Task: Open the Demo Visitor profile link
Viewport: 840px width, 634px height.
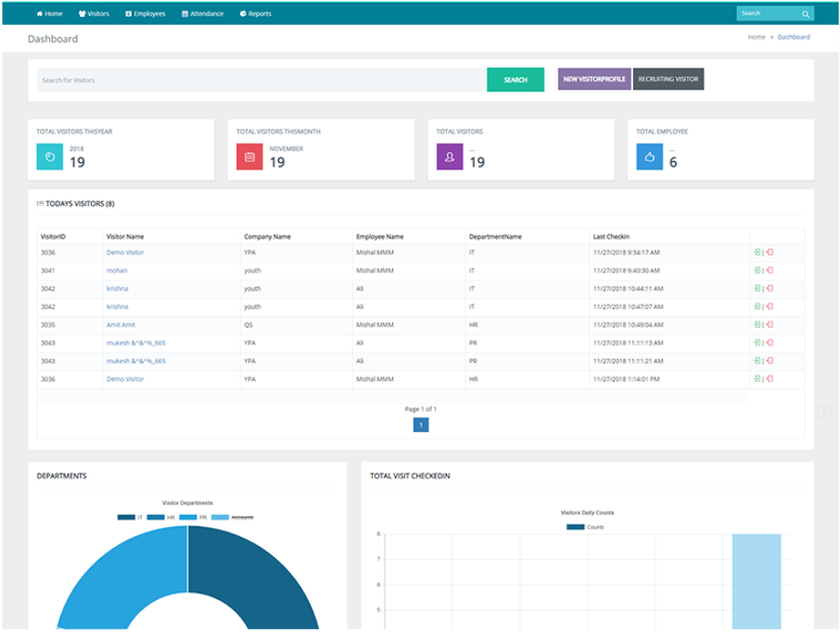Action: [123, 249]
